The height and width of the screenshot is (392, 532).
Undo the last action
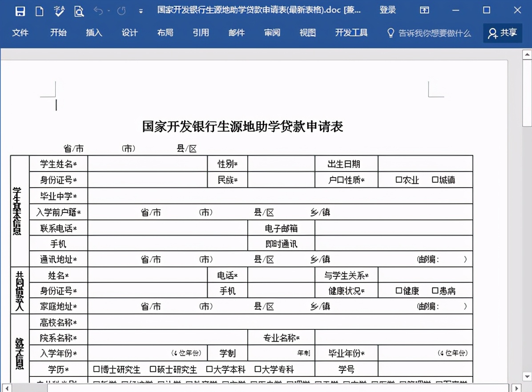tap(97, 11)
